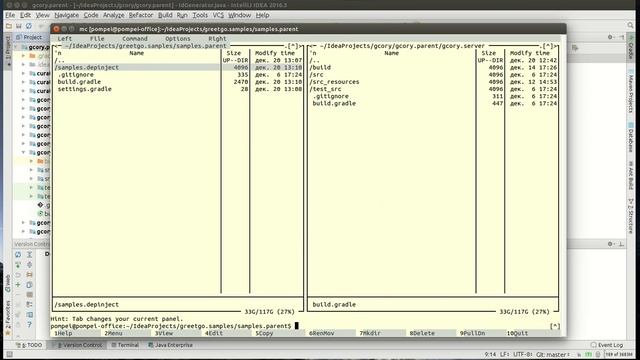Click the memory usage indicator in status bar
Viewport: 640px width, 360px height.
(619, 354)
